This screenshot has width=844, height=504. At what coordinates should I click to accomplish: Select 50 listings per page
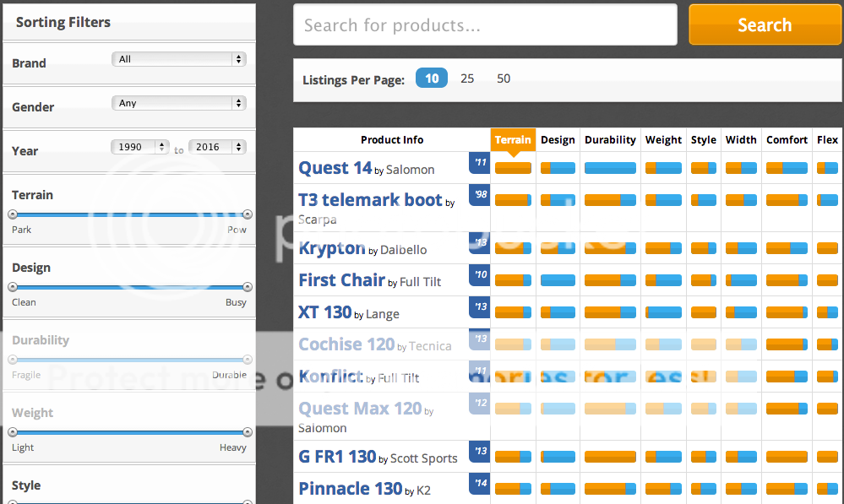(x=504, y=79)
